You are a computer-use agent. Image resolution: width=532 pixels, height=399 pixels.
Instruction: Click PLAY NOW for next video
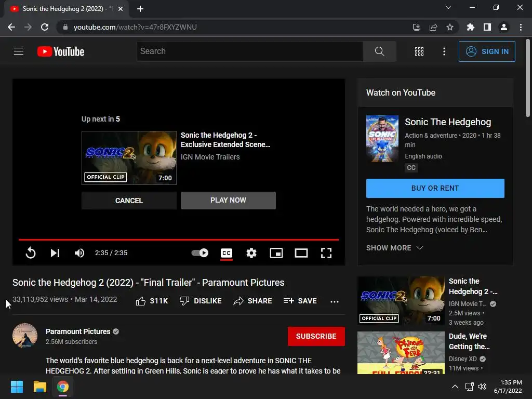229,201
